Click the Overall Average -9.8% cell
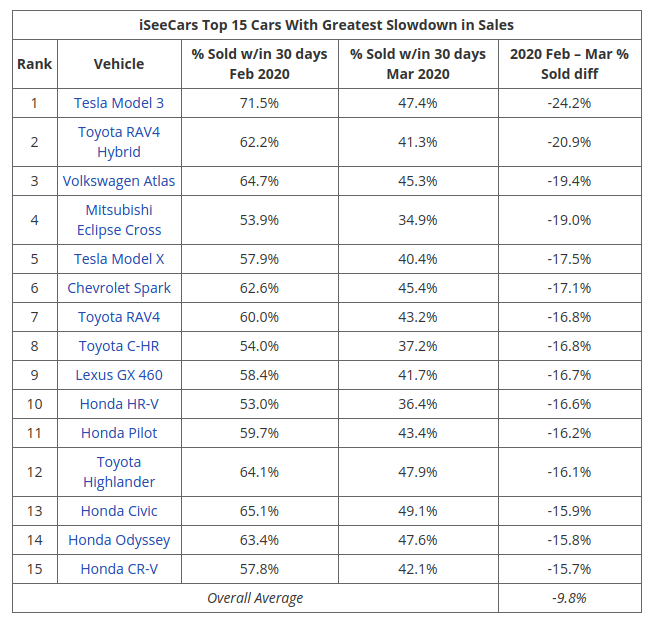 point(570,598)
